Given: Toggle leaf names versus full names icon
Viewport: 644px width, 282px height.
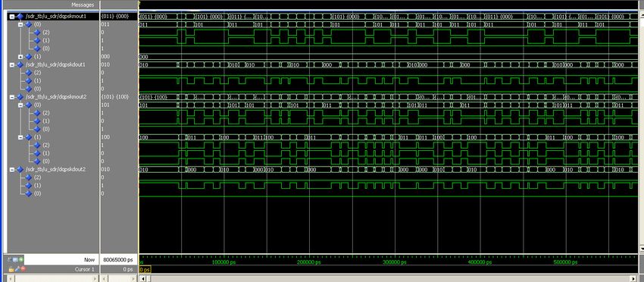Looking at the screenshot, I should click(x=11, y=260).
